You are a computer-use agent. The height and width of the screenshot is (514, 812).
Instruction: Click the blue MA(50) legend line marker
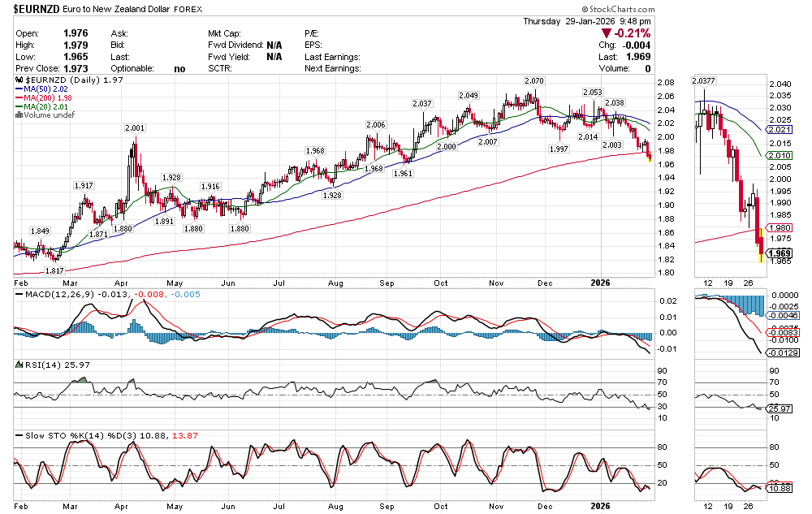[x=19, y=89]
